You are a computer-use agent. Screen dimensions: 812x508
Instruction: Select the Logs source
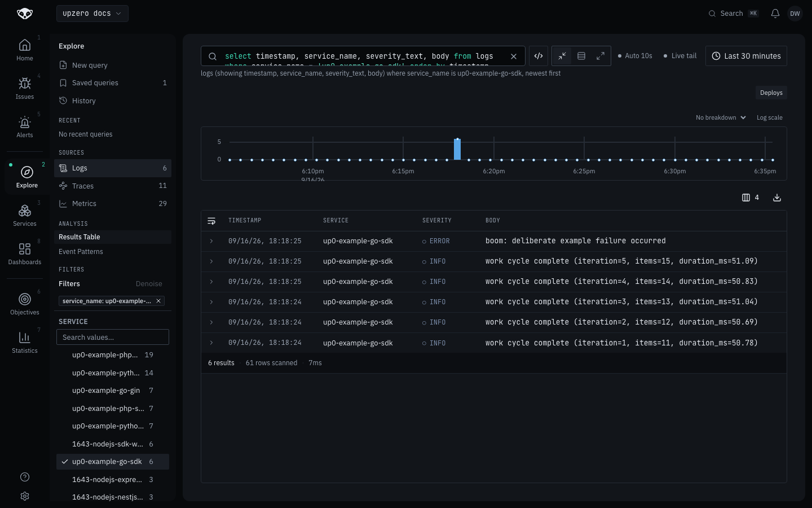(x=113, y=168)
